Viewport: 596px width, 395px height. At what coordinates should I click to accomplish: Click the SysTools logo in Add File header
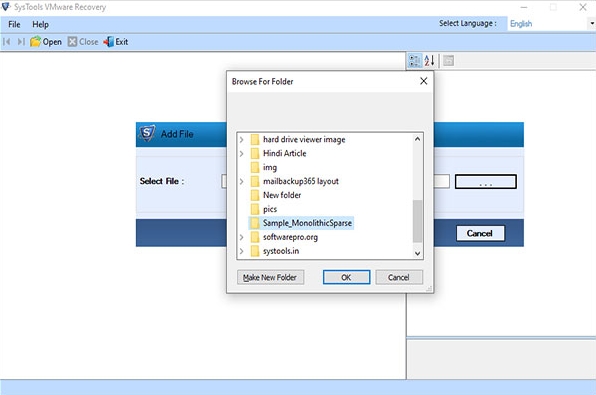point(147,133)
